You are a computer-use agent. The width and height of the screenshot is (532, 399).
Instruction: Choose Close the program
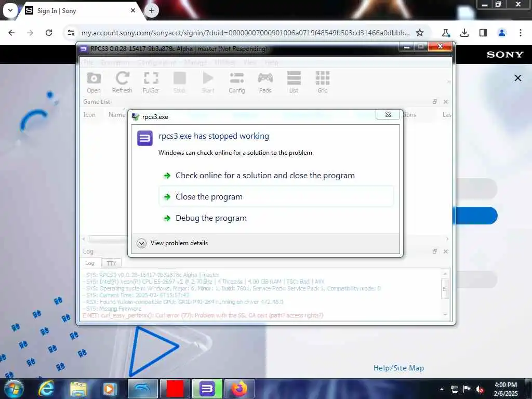point(276,197)
